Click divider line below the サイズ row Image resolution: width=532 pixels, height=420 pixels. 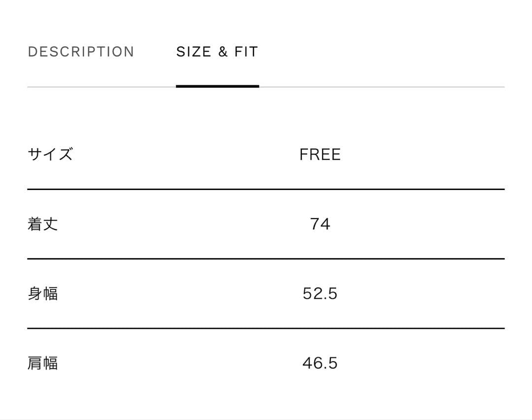click(266, 189)
